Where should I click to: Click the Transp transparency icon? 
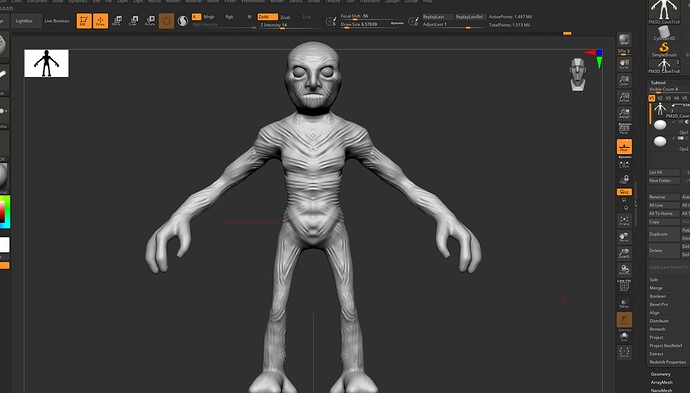click(624, 303)
